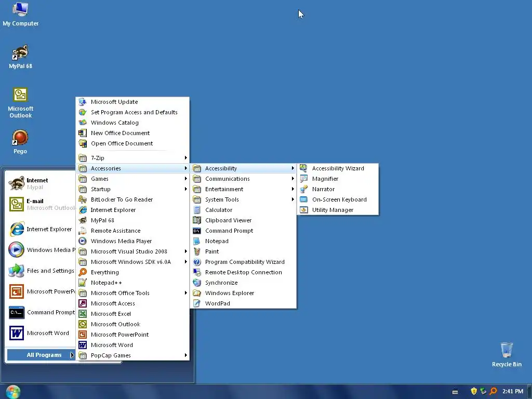Expand the 7-Zip folder
The image size is (532, 399).
pos(132,158)
